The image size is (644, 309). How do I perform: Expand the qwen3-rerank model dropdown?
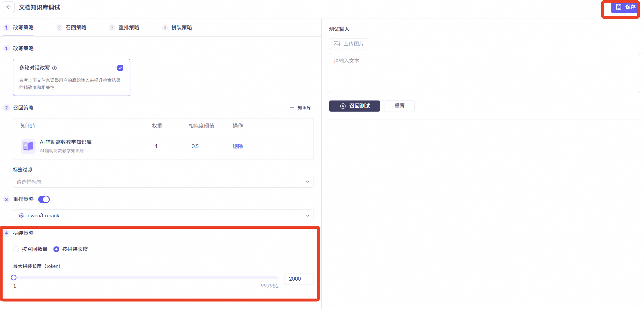coord(163,215)
